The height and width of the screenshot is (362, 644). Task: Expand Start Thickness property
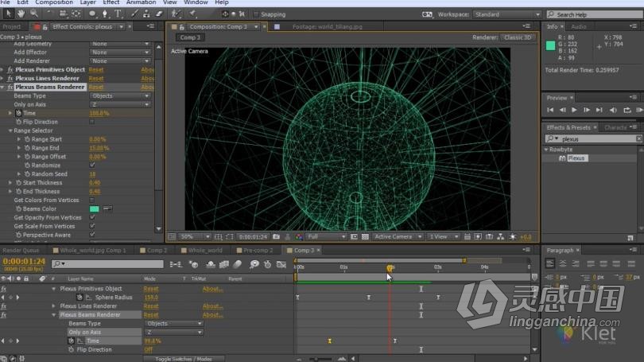[x=10, y=183]
